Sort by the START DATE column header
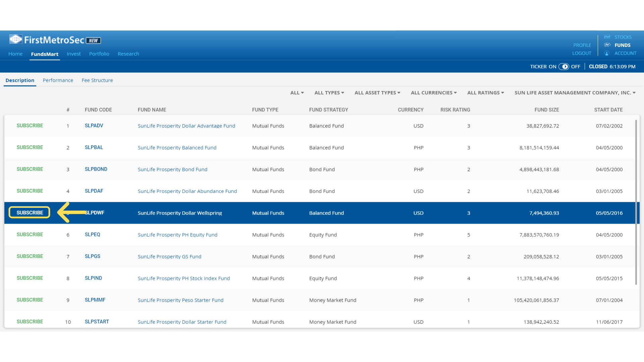 point(608,110)
